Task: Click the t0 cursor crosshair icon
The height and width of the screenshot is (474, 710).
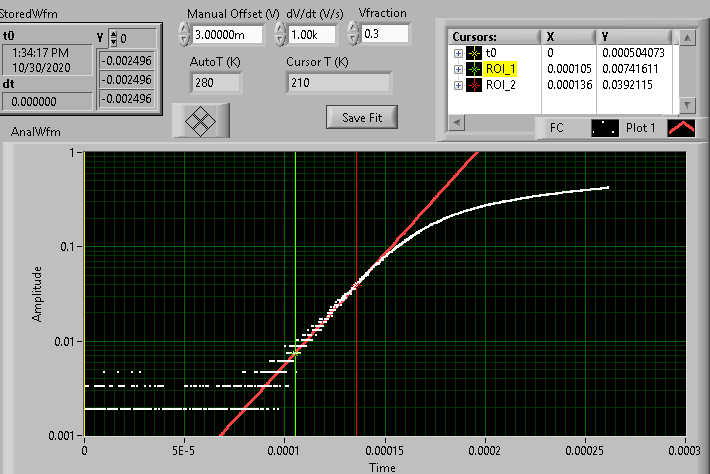Action: [x=473, y=53]
